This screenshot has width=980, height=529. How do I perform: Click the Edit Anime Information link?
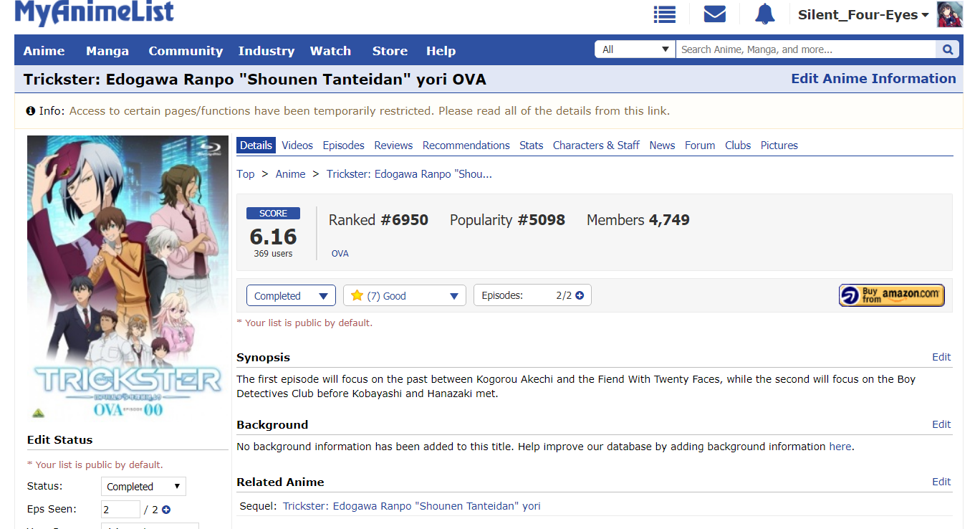point(873,79)
